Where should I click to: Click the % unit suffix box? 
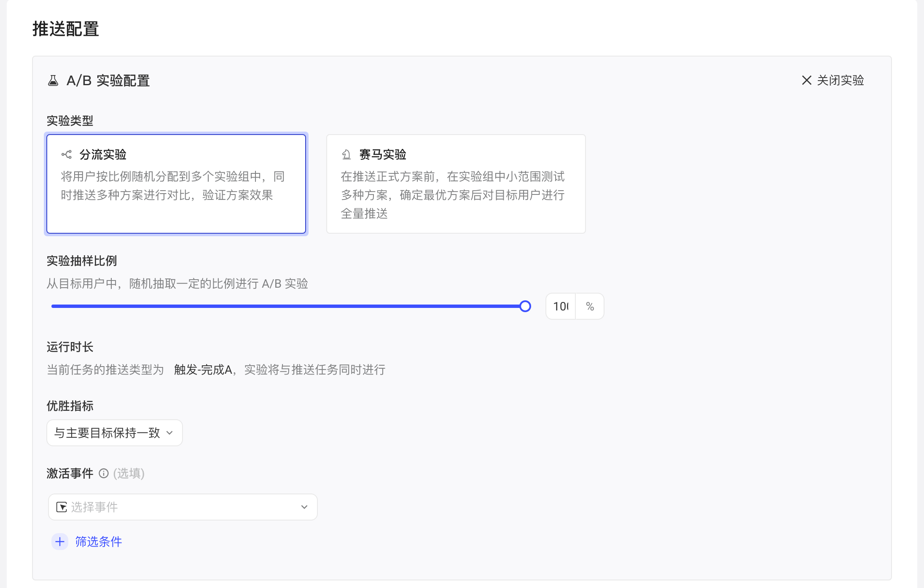point(590,306)
